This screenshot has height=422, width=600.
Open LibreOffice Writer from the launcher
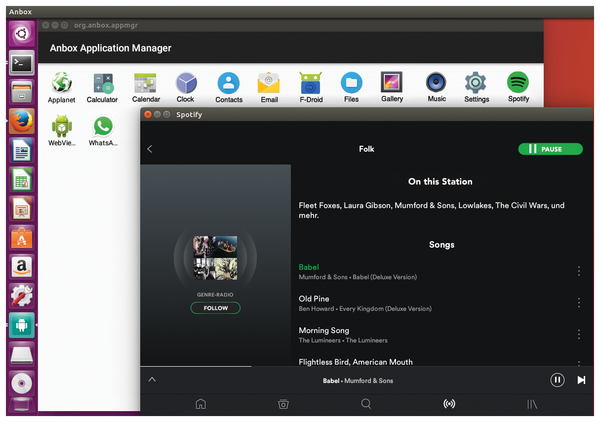pos(21,150)
